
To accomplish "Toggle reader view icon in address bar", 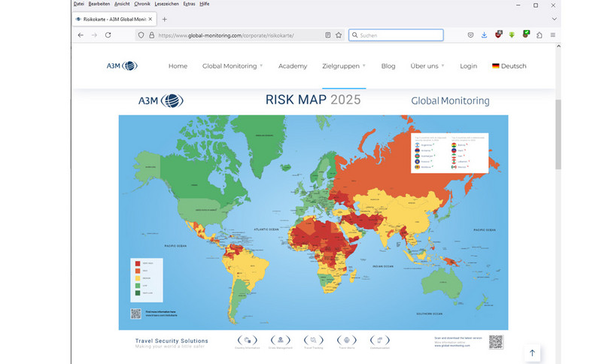I will coord(327,35).
